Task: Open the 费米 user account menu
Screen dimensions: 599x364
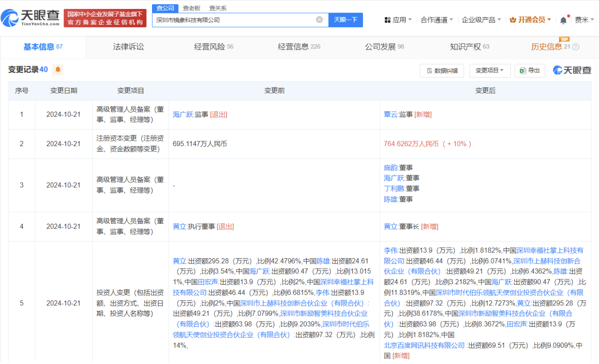Action: click(x=584, y=20)
